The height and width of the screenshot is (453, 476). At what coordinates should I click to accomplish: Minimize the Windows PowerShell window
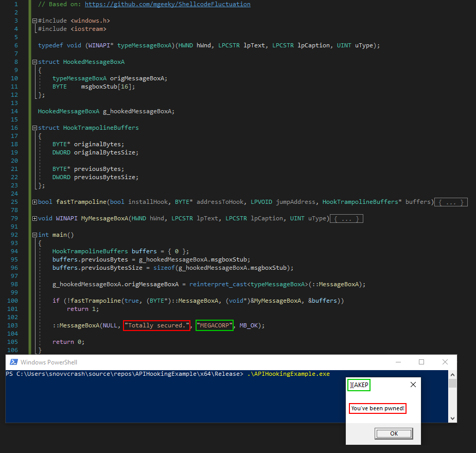coord(398,362)
